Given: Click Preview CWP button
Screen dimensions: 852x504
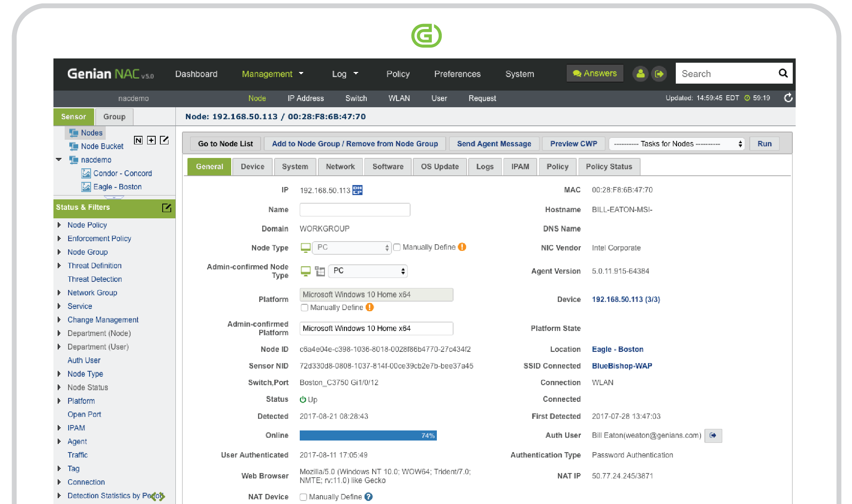Looking at the screenshot, I should pos(574,144).
